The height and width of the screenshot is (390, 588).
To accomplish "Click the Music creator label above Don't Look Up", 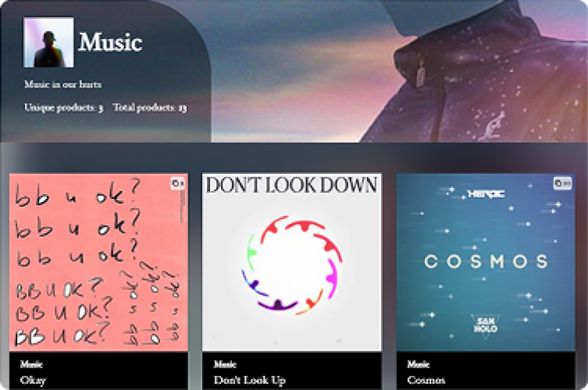I will pos(225,364).
